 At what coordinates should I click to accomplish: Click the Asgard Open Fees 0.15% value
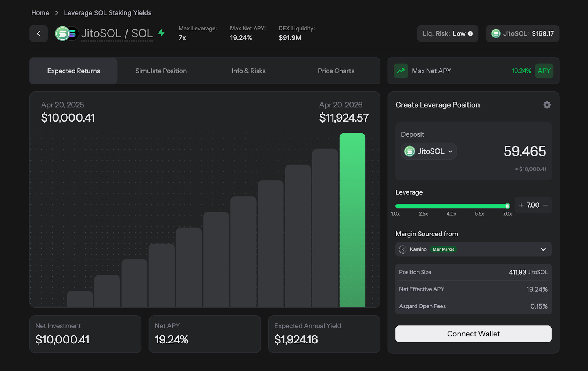(x=539, y=306)
